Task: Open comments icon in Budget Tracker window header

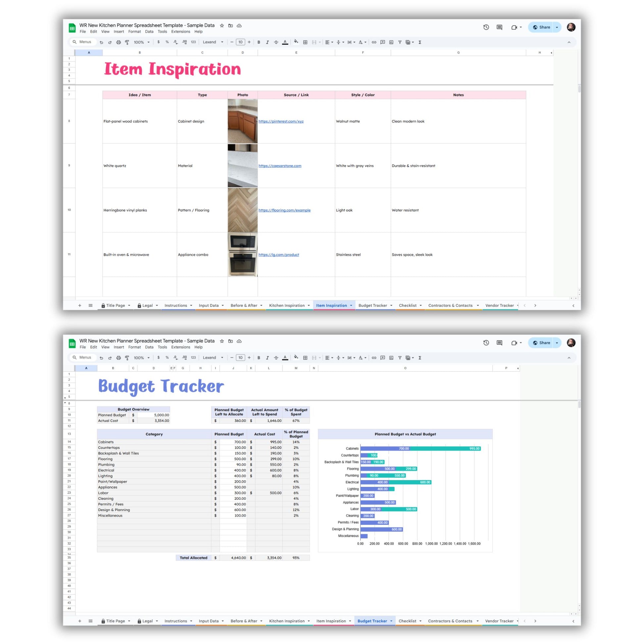Action: pos(499,343)
